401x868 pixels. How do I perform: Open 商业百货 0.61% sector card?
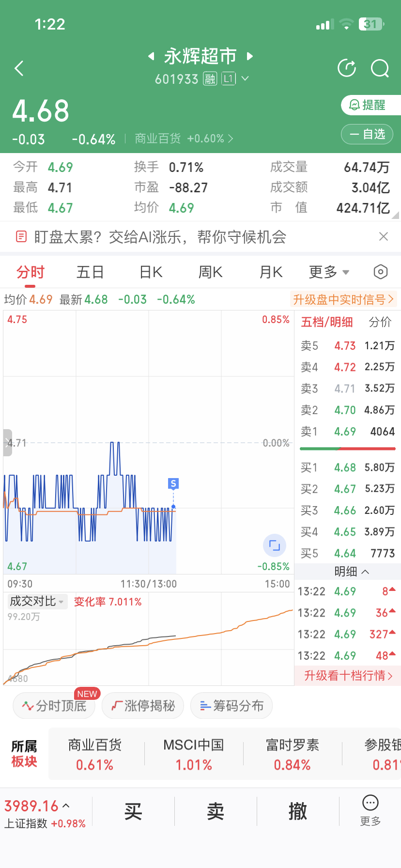[95, 755]
